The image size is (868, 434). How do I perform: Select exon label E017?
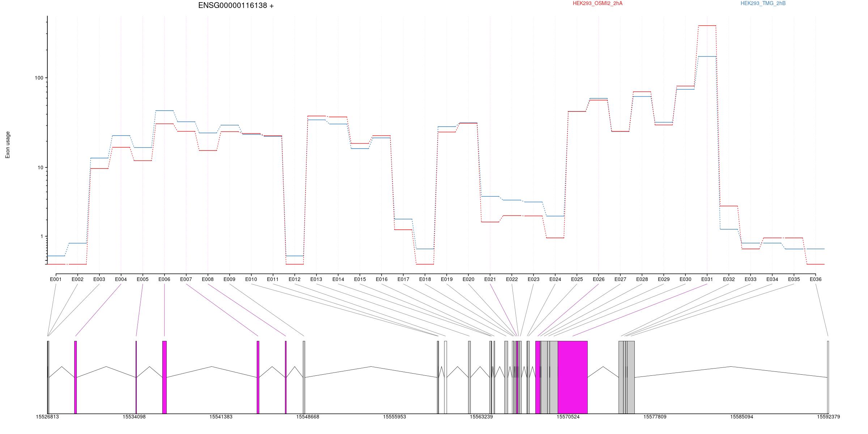[403, 279]
